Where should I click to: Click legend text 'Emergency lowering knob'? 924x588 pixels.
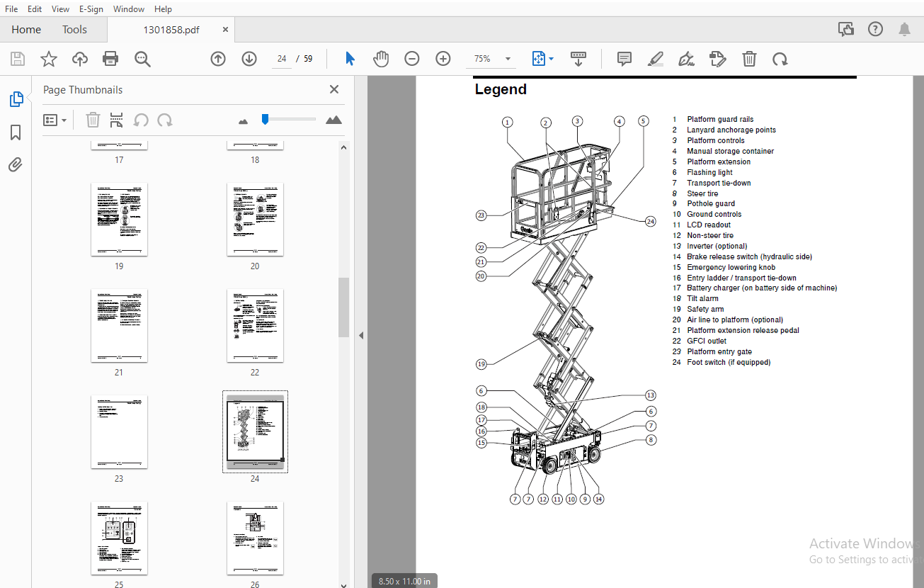tap(731, 268)
